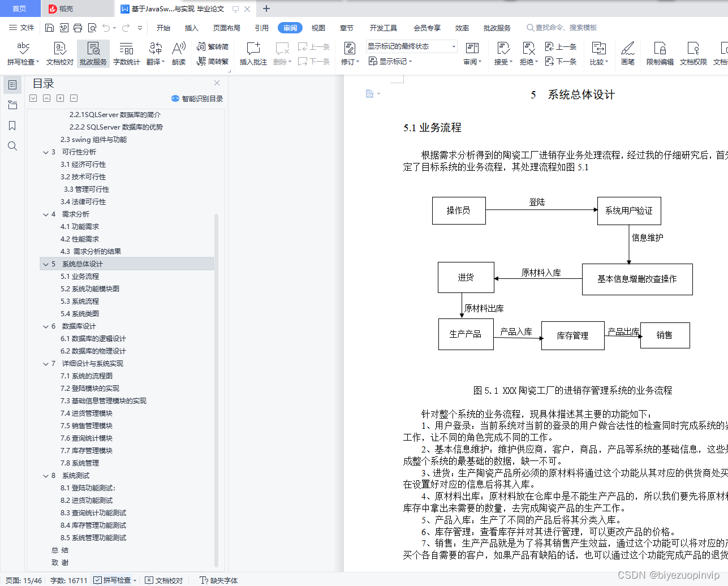Jump to 5.2 系统功能模块图 in outline
Screen dimensions: 728x586
coord(90,289)
